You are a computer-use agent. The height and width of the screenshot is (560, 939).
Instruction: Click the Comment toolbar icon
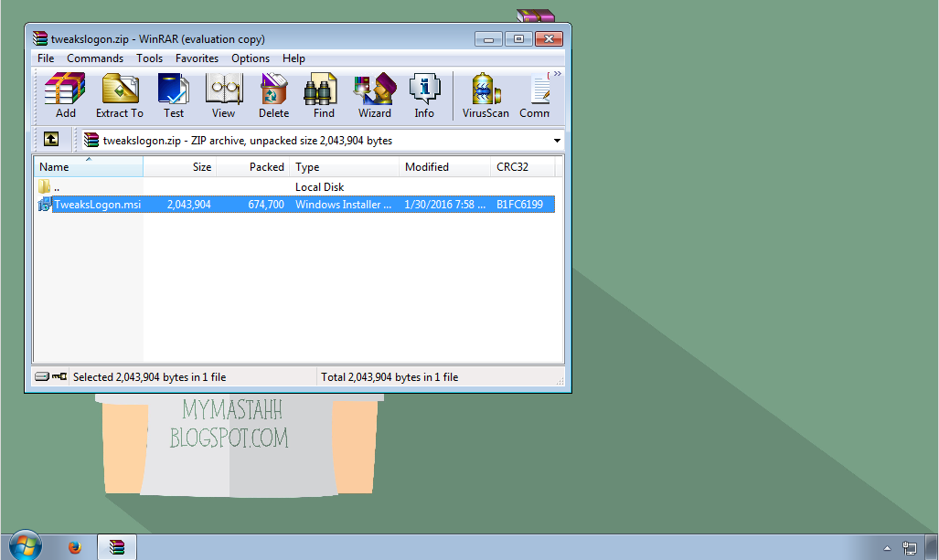(x=535, y=96)
